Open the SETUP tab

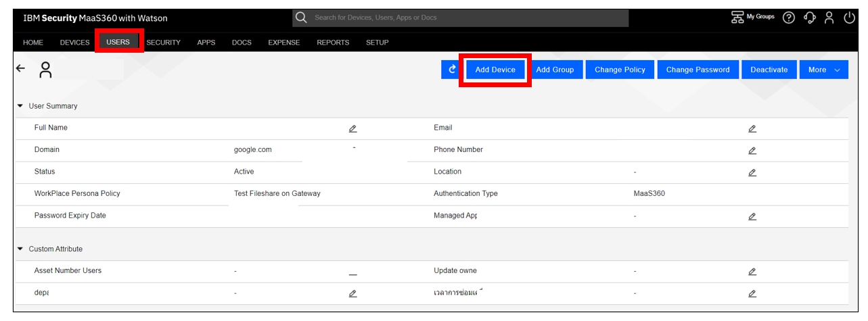pos(378,43)
